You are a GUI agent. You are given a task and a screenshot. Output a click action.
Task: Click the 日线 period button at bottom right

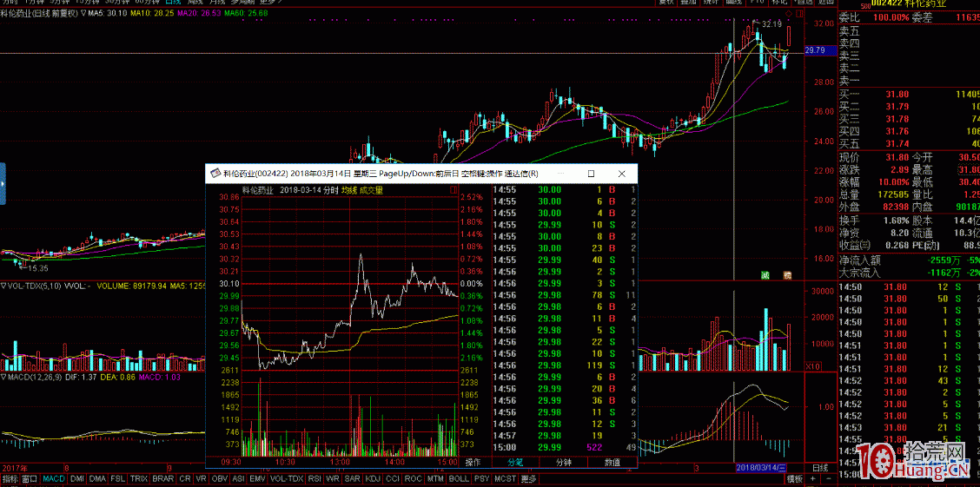819,467
